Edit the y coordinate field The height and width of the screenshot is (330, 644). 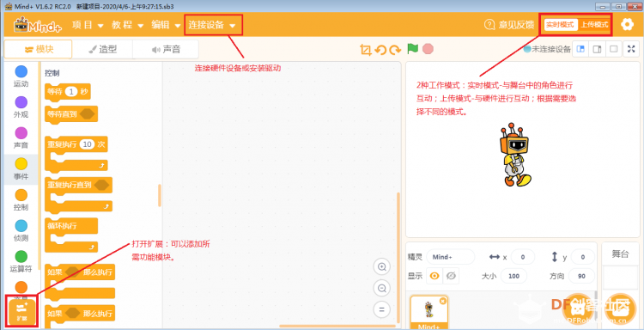pyautogui.click(x=582, y=257)
